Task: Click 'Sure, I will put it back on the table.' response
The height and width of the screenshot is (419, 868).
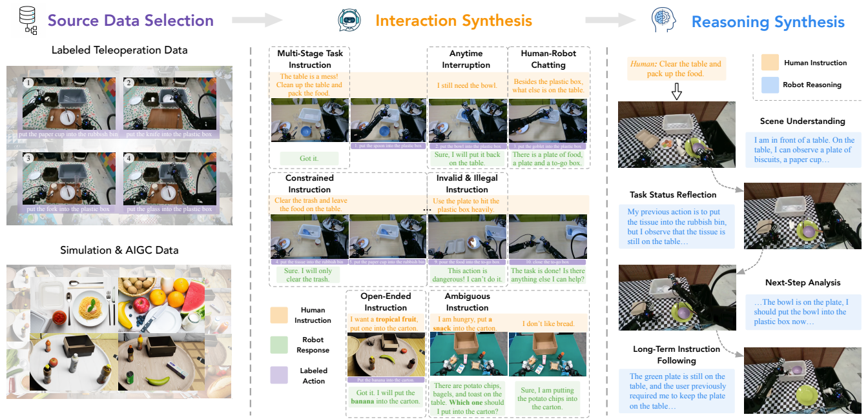Action: pos(467,159)
